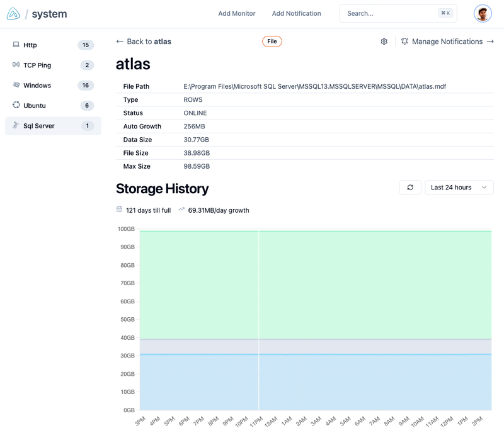The image size is (504, 433).
Task: Click the bell icon beside Manage Notifications
Action: [404, 40]
